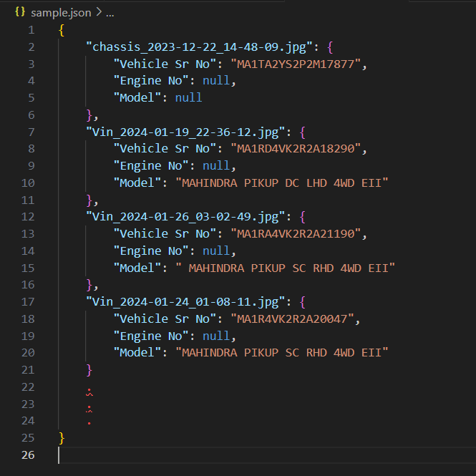Image resolution: width=476 pixels, height=476 pixels.
Task: Click line number 1 in the gutter
Action: click(x=31, y=30)
